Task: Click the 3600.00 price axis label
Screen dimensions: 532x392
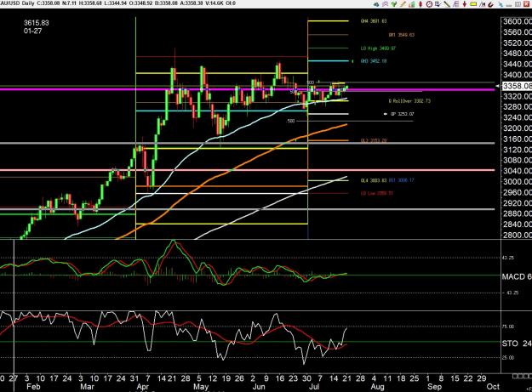Action: [518, 21]
